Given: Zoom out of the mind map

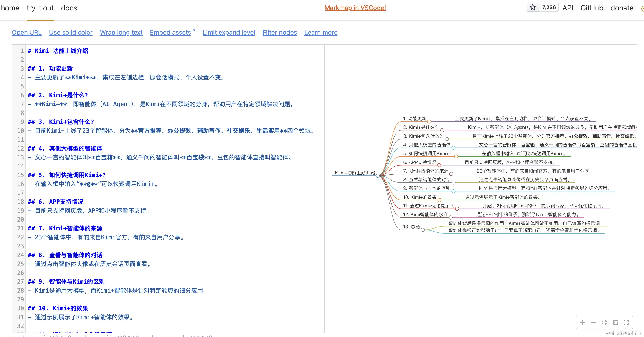Looking at the screenshot, I should click(x=593, y=323).
